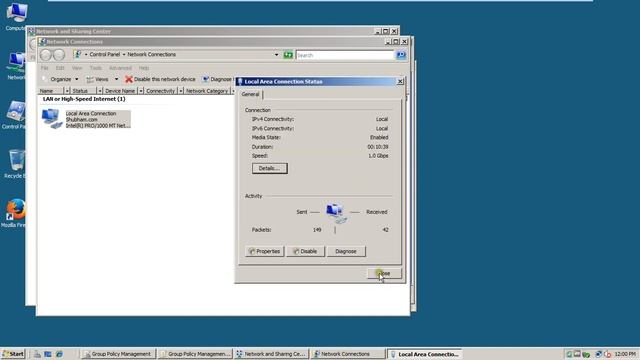Click the Local Area Connectio... taskbar button
640x360 pixels.
tap(424, 354)
